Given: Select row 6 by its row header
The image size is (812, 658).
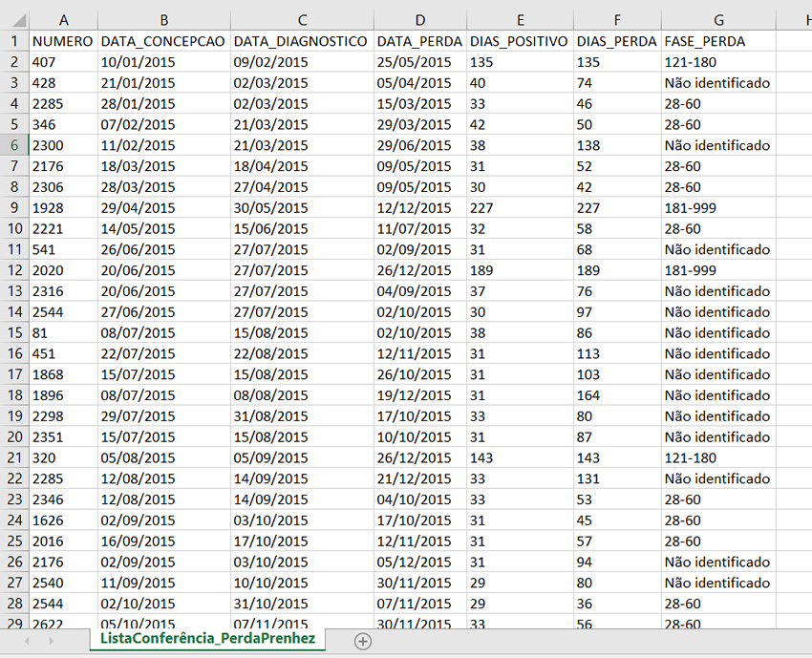Looking at the screenshot, I should pos(14,145).
